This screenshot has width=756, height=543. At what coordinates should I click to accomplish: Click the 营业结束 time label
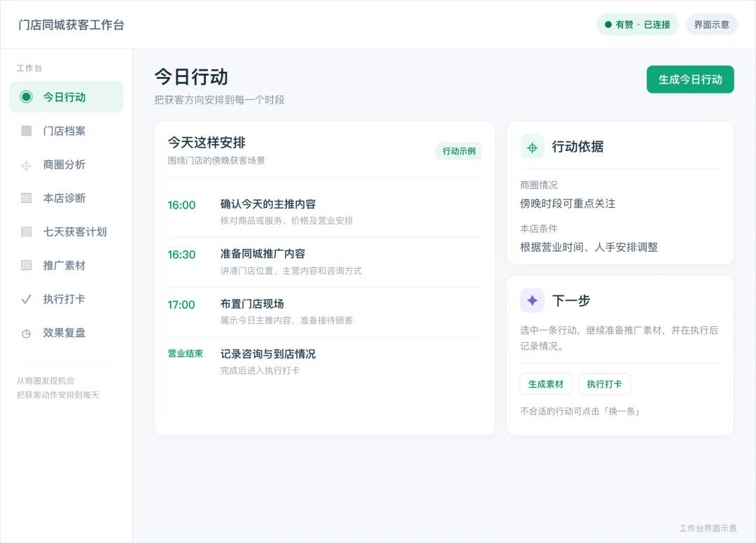[x=185, y=353]
